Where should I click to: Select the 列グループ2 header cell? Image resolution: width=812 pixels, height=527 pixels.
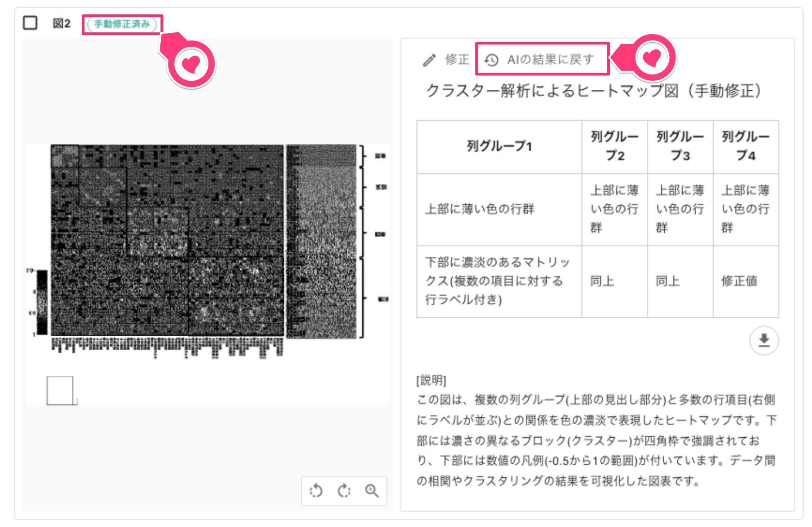[x=614, y=146]
